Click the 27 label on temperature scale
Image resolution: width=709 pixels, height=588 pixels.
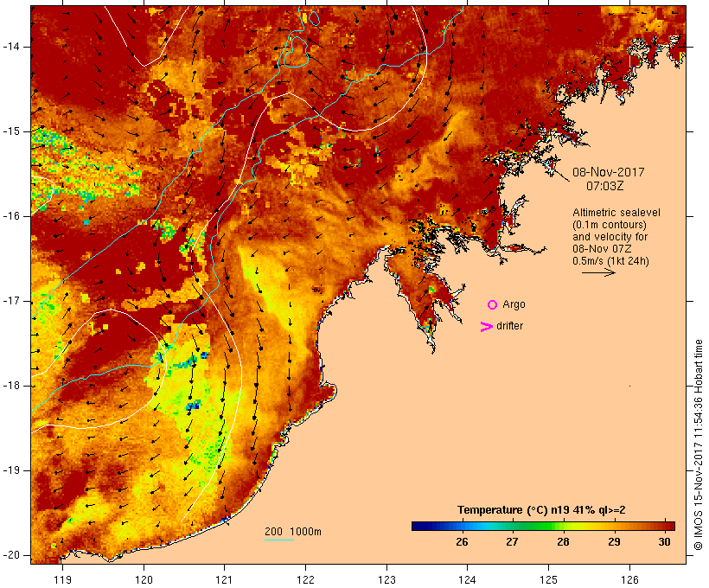coord(512,541)
